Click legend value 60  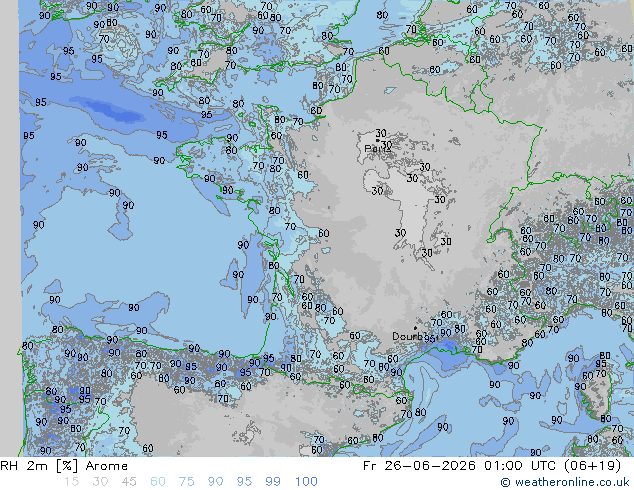click(x=158, y=482)
